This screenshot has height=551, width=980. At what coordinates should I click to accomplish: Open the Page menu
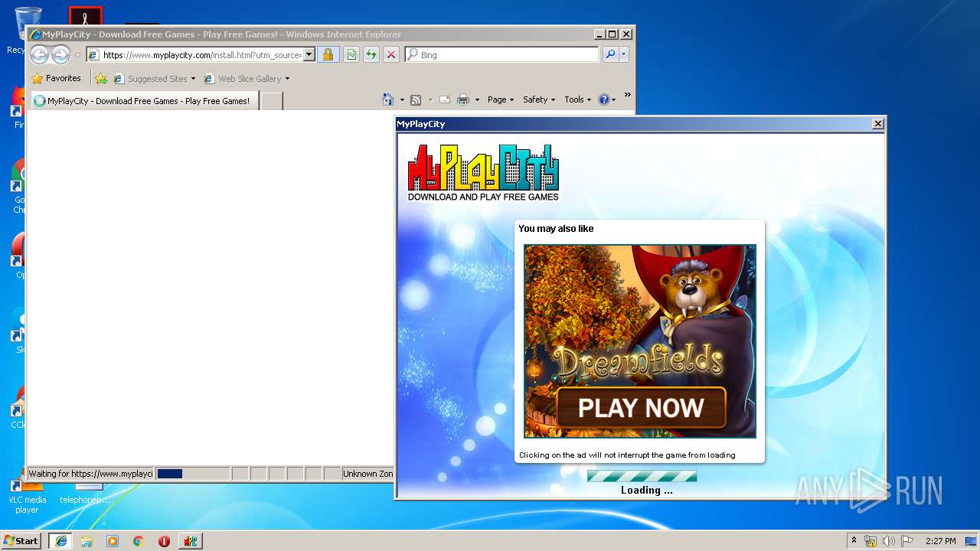[501, 99]
